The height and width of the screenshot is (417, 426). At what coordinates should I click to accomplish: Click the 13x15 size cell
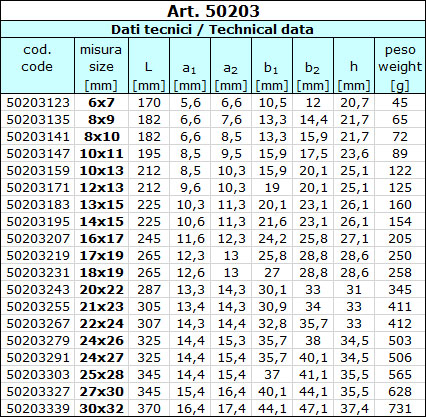[101, 204]
